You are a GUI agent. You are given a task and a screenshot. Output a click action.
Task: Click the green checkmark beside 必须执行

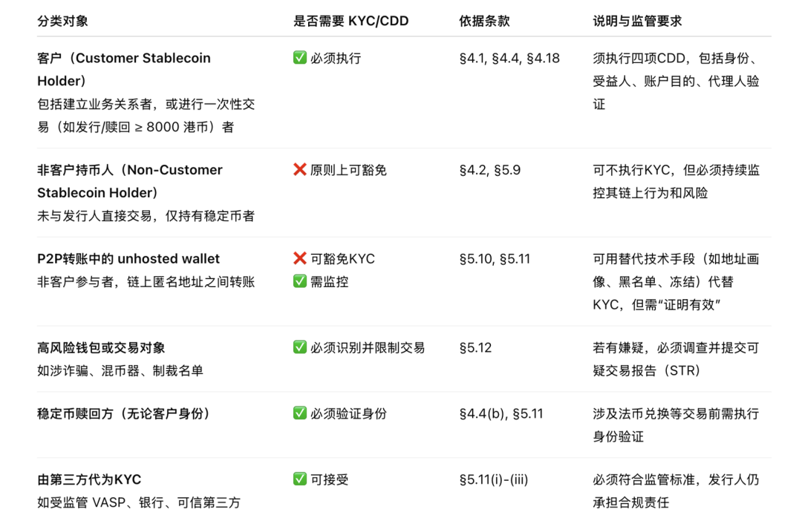click(300, 58)
